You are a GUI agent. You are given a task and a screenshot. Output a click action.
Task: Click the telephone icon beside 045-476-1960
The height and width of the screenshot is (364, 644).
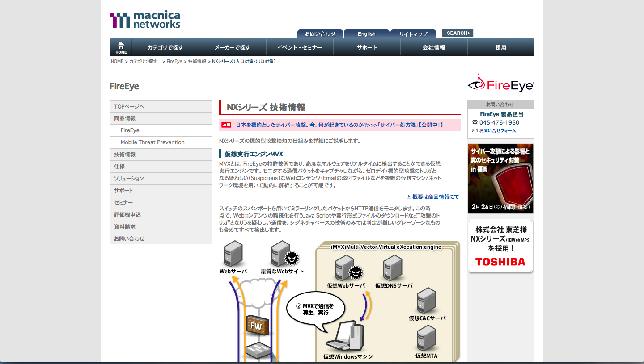475,122
